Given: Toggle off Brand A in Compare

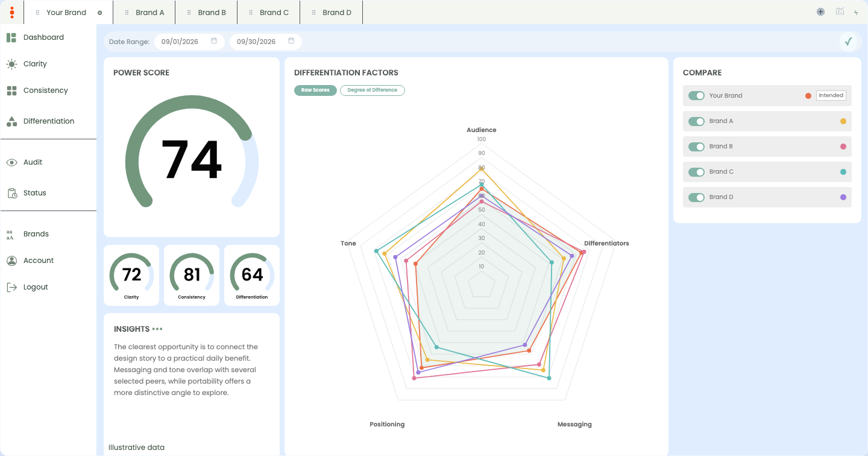Looking at the screenshot, I should [697, 121].
